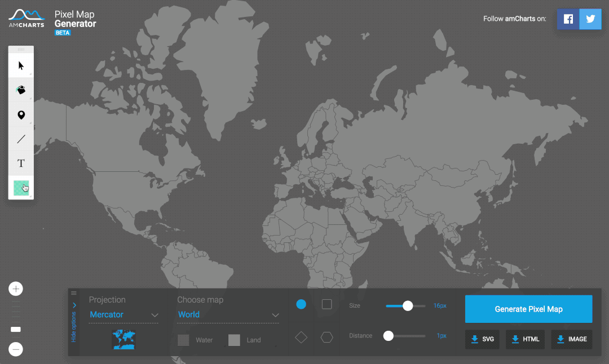Choose the diamond pixel shape
This screenshot has width=609, height=364.
(x=301, y=337)
